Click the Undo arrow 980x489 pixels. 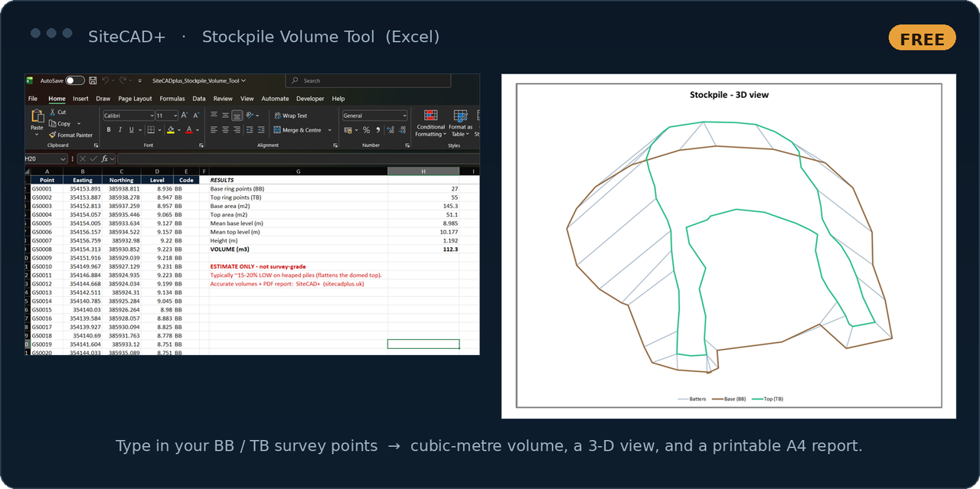[x=105, y=80]
